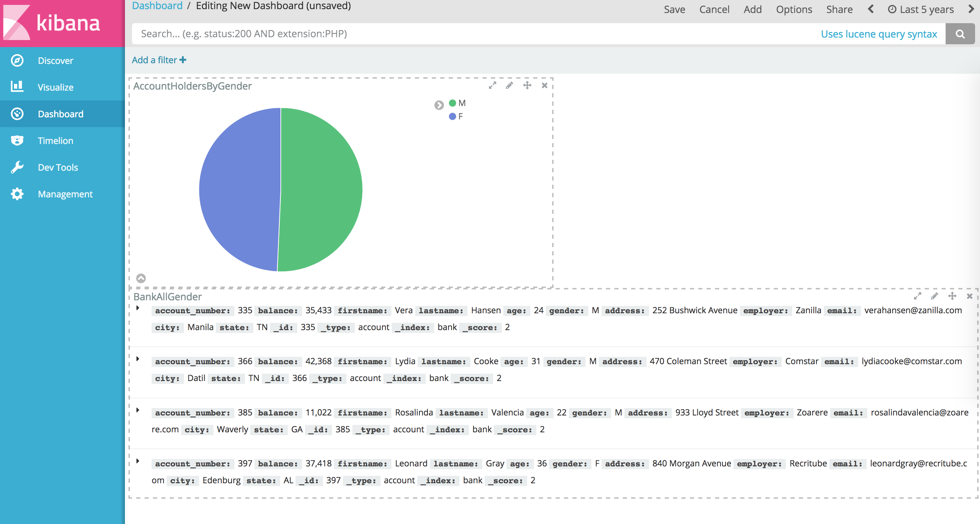Click move handle on AccountHoldersByGender panel

pos(527,86)
